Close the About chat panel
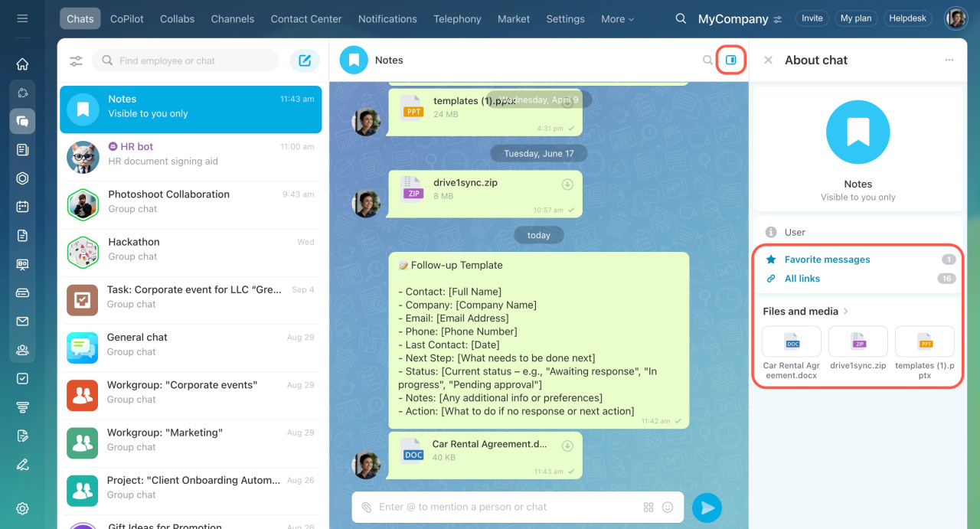 point(768,60)
